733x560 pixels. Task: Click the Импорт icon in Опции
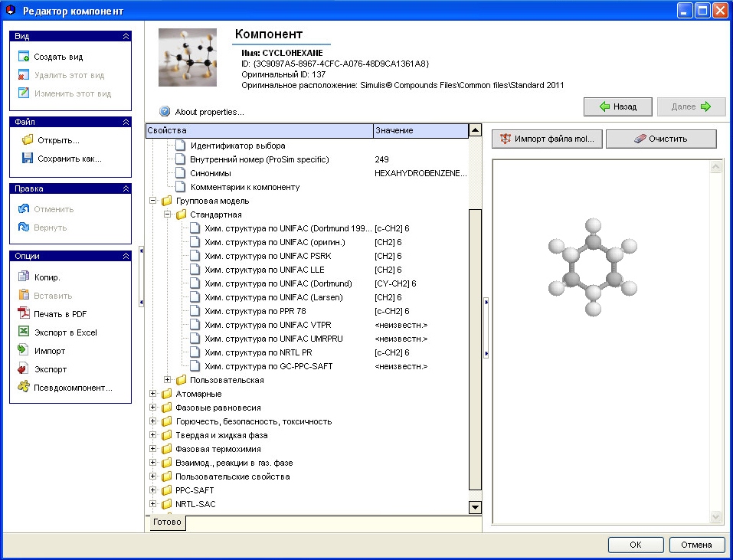tap(24, 350)
